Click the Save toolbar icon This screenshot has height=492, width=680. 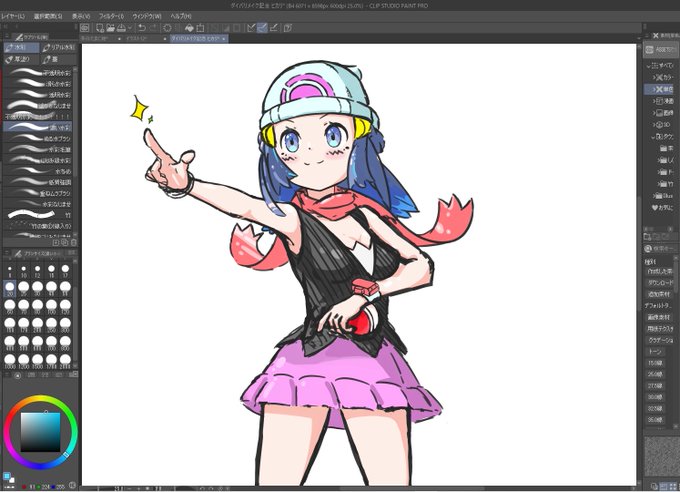point(121,28)
